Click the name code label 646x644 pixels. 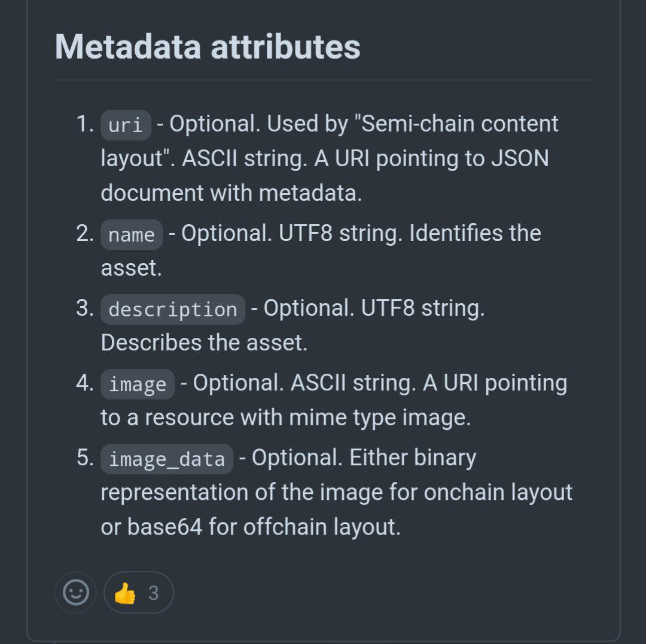pos(132,235)
